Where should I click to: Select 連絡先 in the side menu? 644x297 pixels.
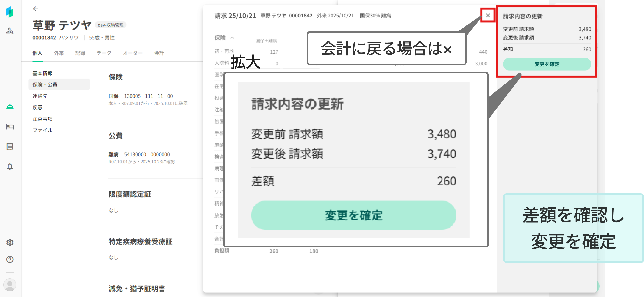point(40,96)
